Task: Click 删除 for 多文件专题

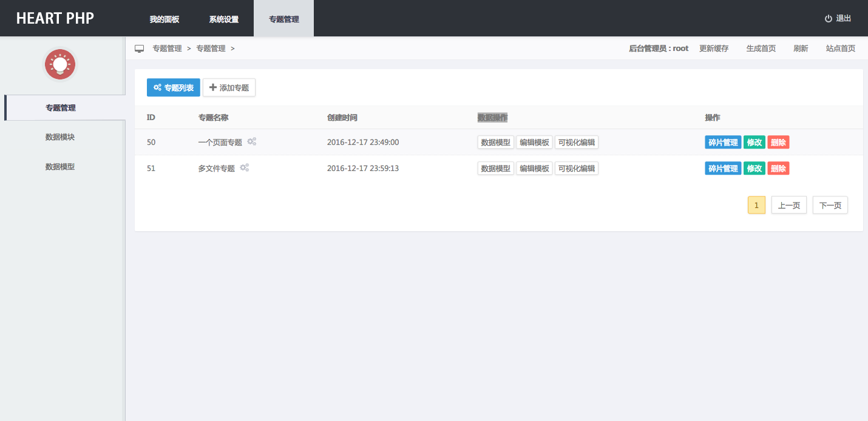Action: click(x=778, y=169)
